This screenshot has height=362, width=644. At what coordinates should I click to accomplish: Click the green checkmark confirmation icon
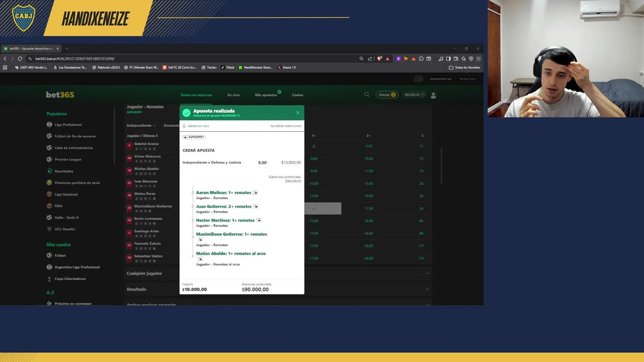[187, 113]
